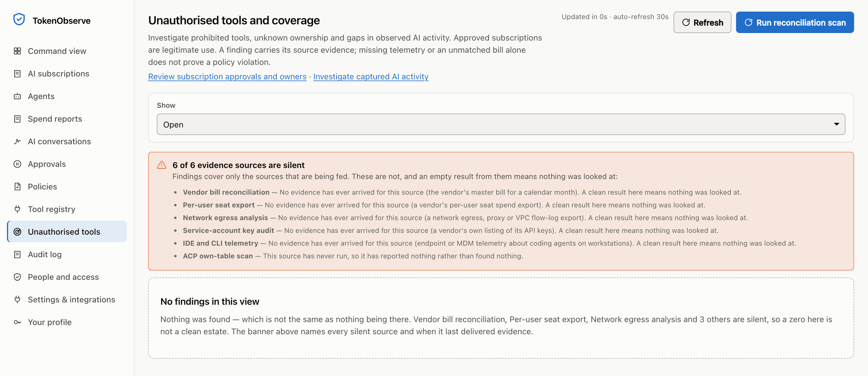Click the Unauthorised tools target icon

click(17, 232)
